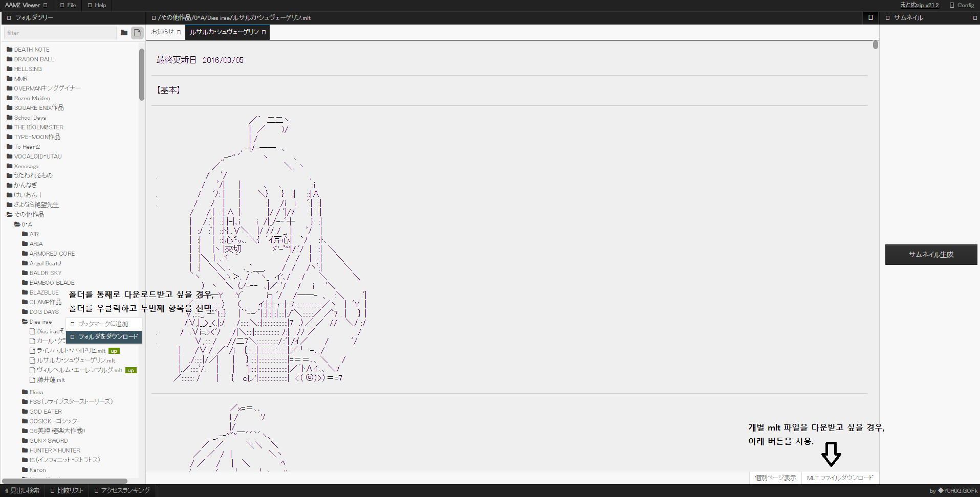Switch to the 見出し検索 bottom tab

coord(23,491)
